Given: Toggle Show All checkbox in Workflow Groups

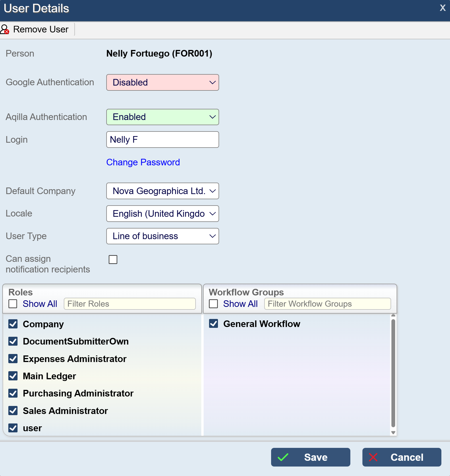Looking at the screenshot, I should [213, 304].
